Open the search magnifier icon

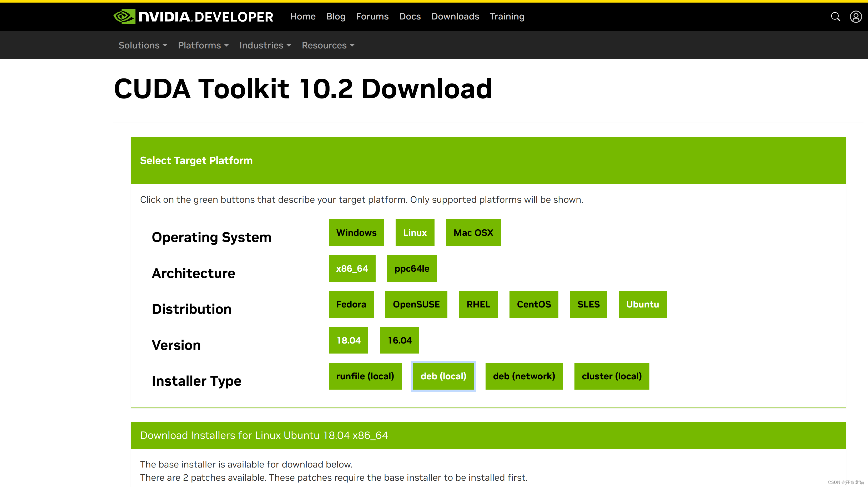[835, 17]
